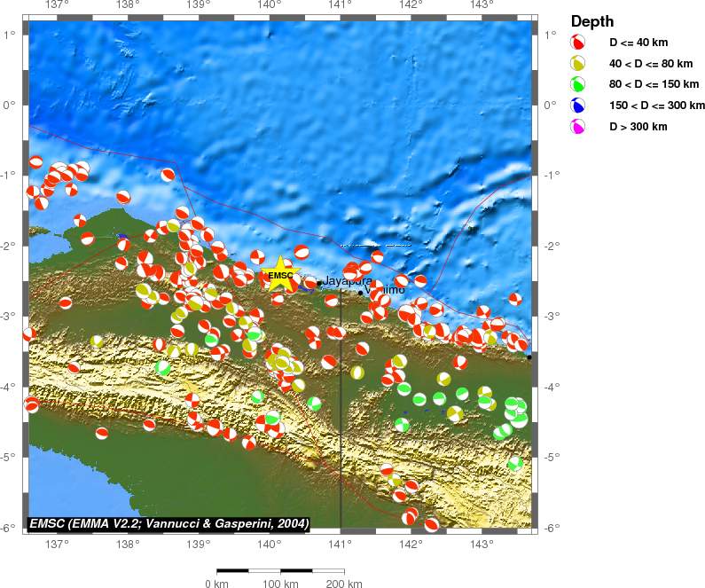Click the Jayapura city label

[x=341, y=281]
